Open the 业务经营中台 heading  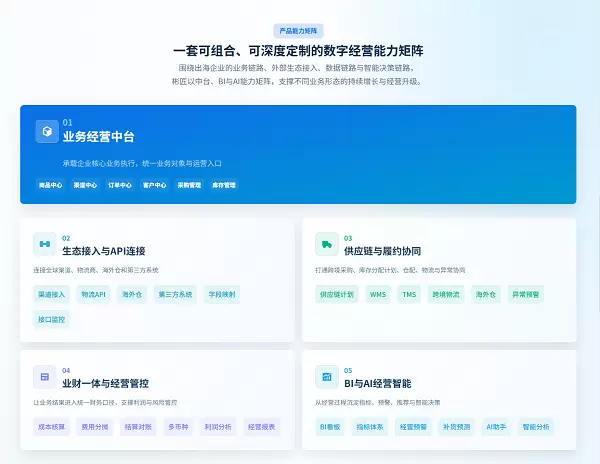tap(99, 137)
